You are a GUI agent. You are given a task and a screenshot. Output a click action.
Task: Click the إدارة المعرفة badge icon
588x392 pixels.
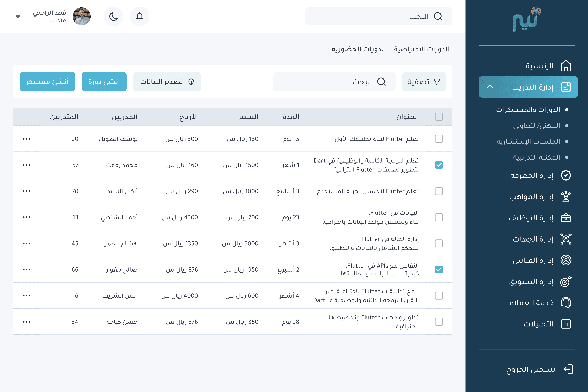(566, 175)
